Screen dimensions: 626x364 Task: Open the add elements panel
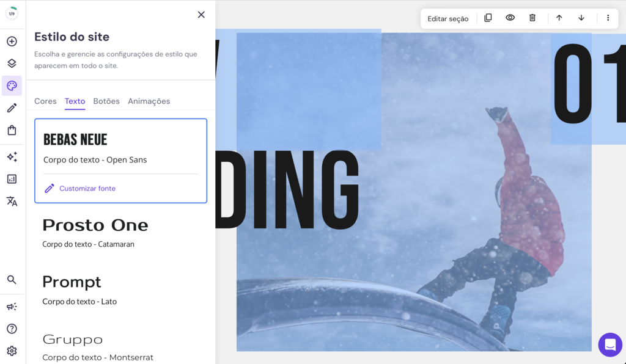12,42
